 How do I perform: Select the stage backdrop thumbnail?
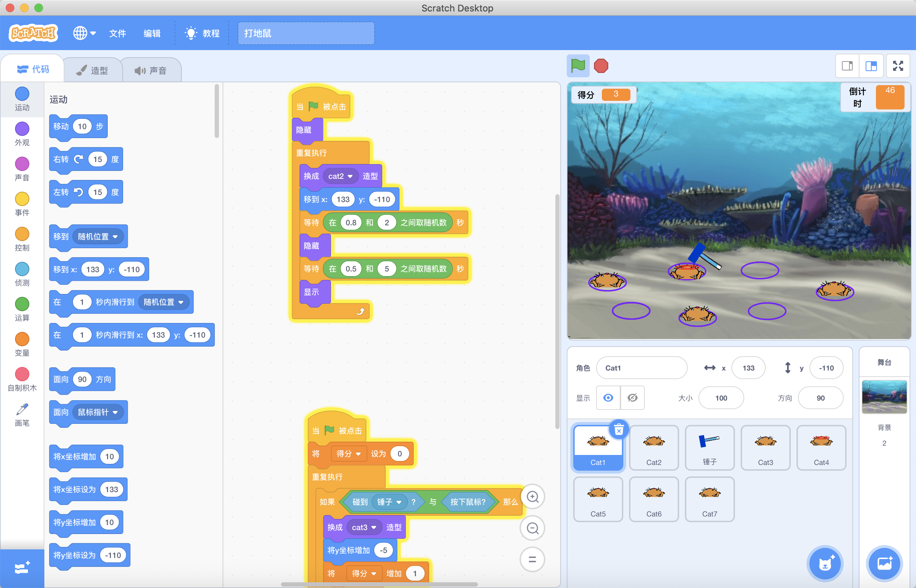click(884, 397)
